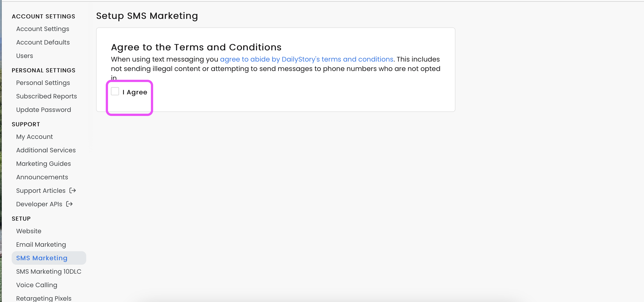The height and width of the screenshot is (302, 644).
Task: Check the I Agree checkbox
Action: tap(115, 92)
